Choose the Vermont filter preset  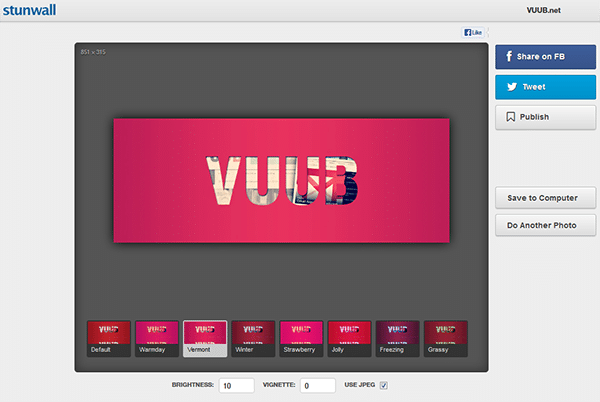[x=205, y=338]
